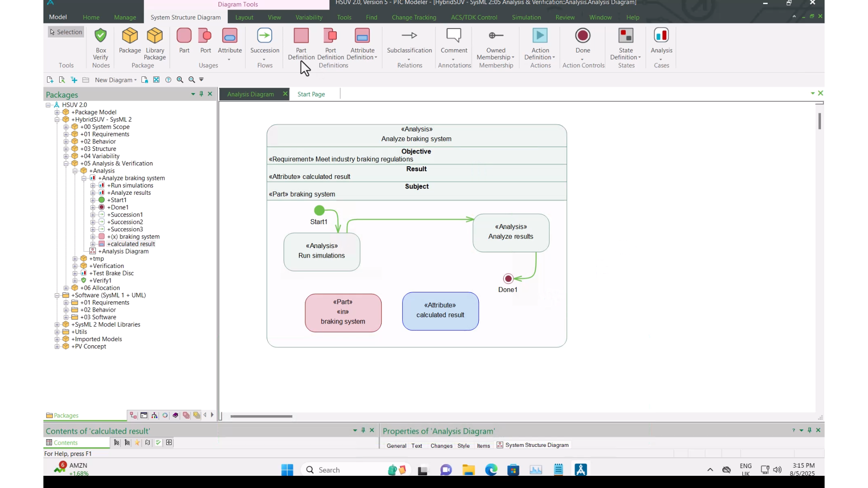
Task: Click the fit-to-window toolbar icon
Action: point(156,80)
